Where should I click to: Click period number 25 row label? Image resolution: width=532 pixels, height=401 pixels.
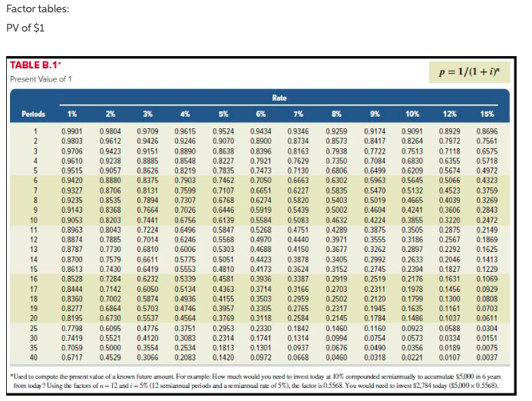[x=34, y=329]
